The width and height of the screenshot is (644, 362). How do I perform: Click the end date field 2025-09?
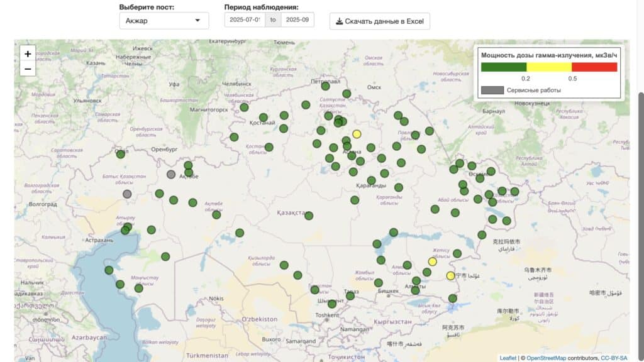pos(297,19)
